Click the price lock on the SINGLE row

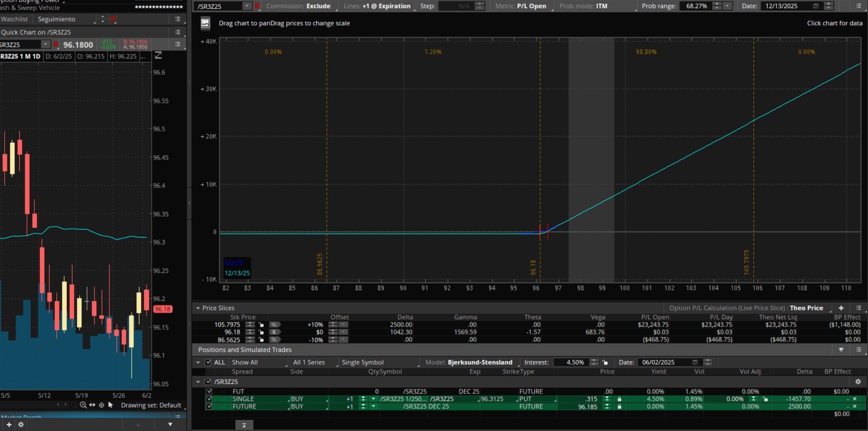pos(619,399)
